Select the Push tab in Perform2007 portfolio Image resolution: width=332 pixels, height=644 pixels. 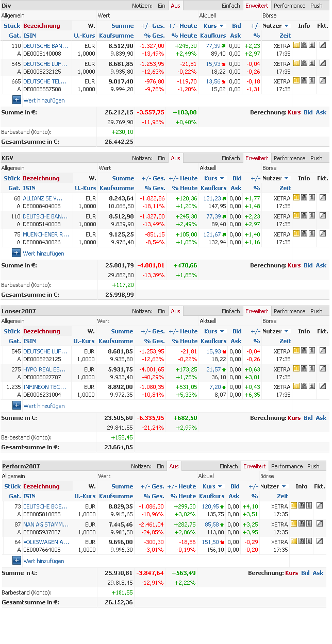(313, 466)
